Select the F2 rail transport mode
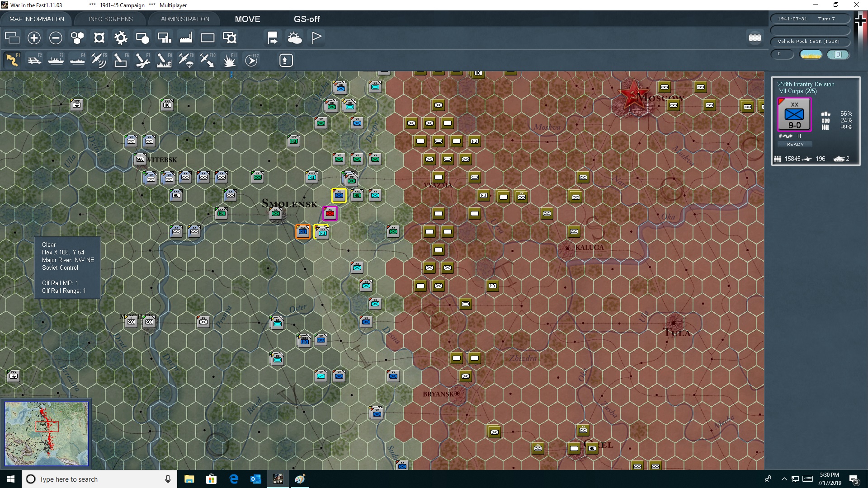This screenshot has width=868, height=488. tap(34, 60)
